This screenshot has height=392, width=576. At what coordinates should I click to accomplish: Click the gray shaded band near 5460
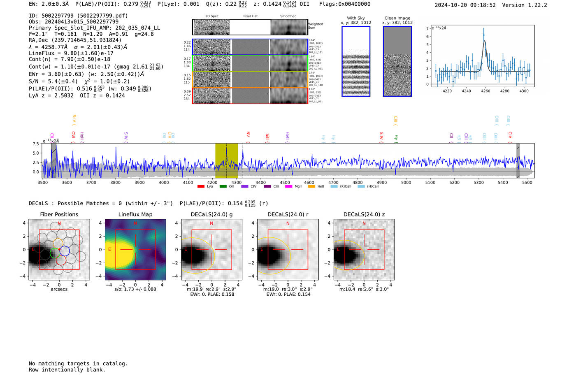[518, 160]
